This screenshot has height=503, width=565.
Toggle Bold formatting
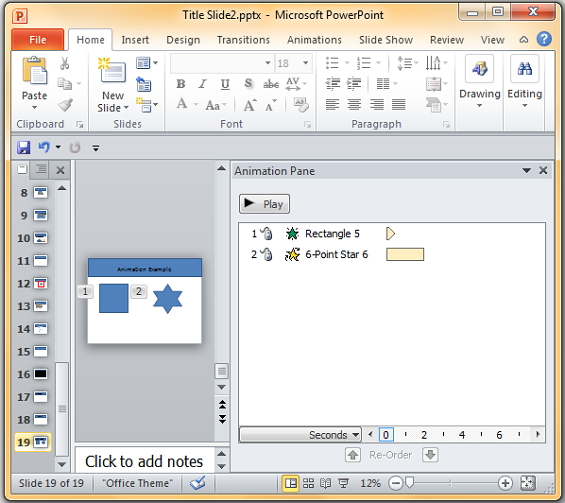[181, 84]
